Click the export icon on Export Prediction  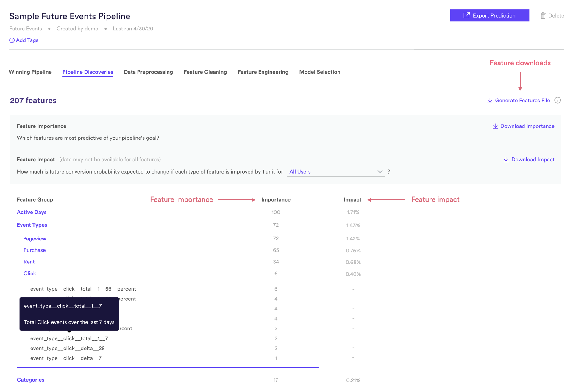point(466,15)
